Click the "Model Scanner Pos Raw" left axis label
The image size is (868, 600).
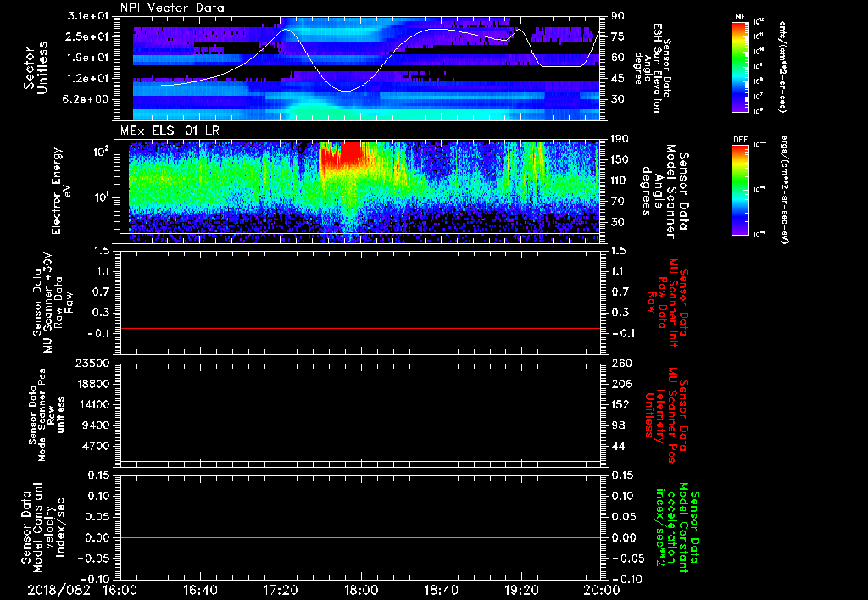click(47, 415)
